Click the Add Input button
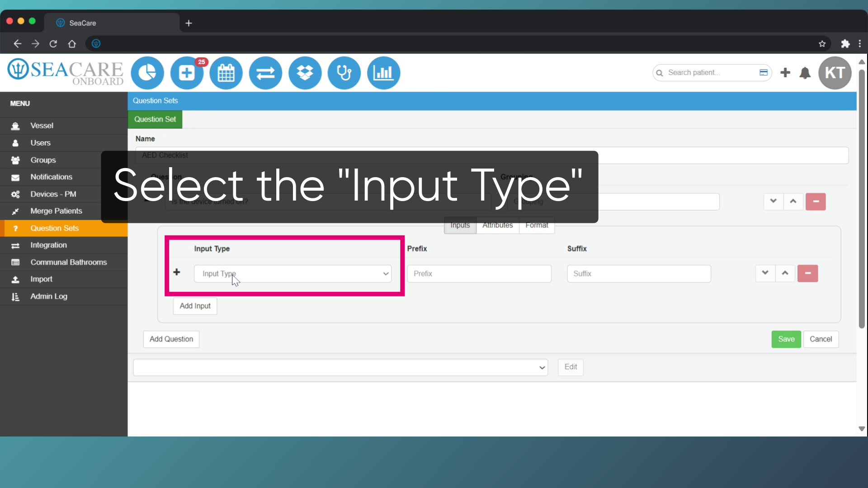 (195, 306)
